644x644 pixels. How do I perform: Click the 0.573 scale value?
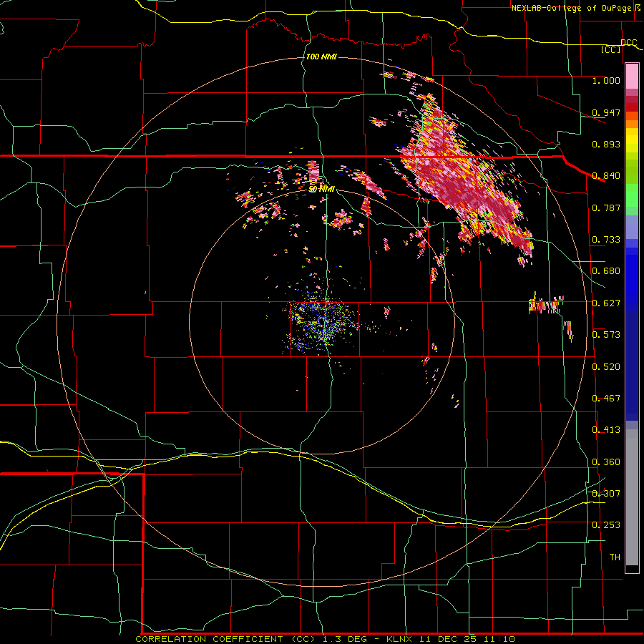pos(606,335)
